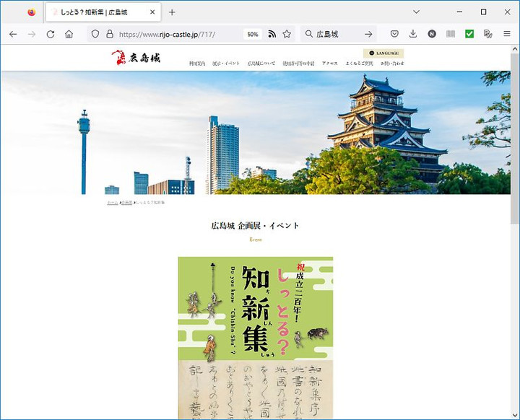Viewport: 520px width, 420px height.
Task: Click the 50% zoom level indicator
Action: point(253,34)
